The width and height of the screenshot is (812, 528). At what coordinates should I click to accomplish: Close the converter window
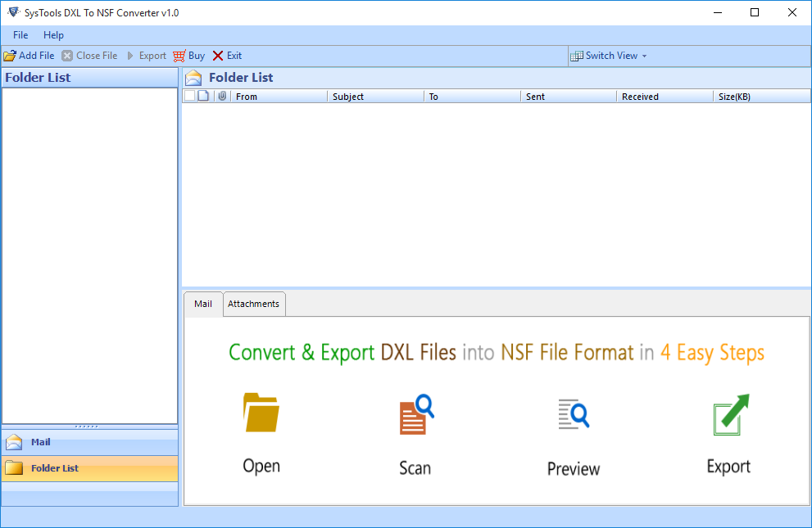click(792, 12)
